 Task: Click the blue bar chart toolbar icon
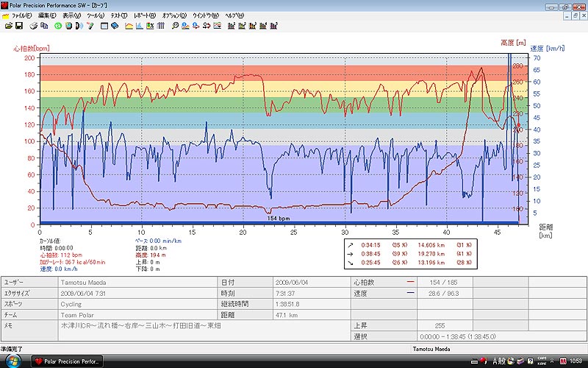[140, 26]
